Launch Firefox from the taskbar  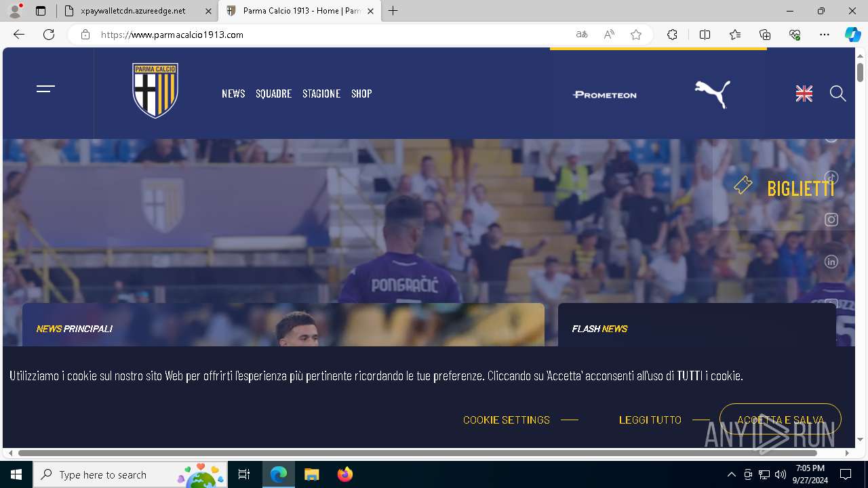345,474
